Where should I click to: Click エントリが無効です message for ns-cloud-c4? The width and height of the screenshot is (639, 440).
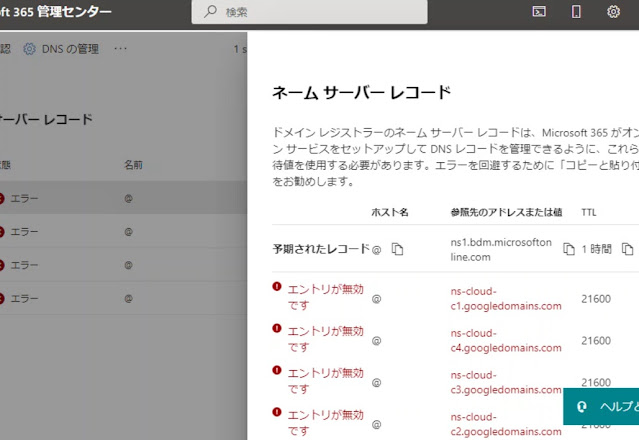click(x=325, y=339)
